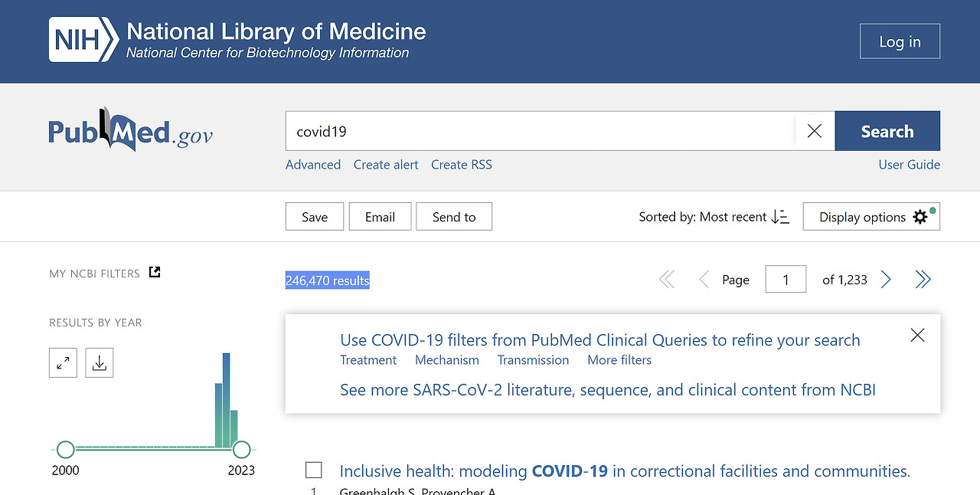
Task: Open the Save results options
Action: 314,217
